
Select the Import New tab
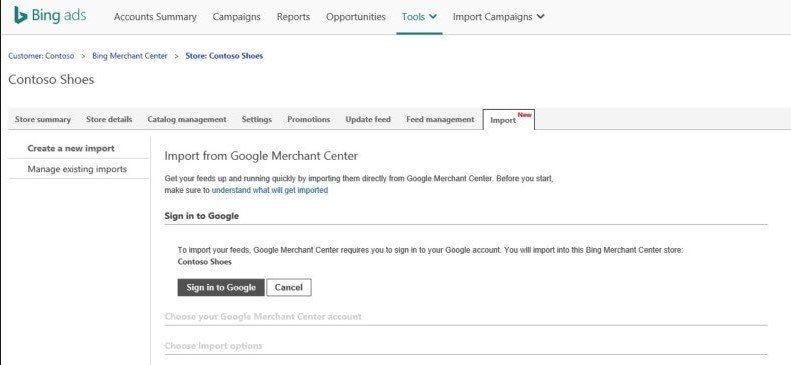click(508, 119)
